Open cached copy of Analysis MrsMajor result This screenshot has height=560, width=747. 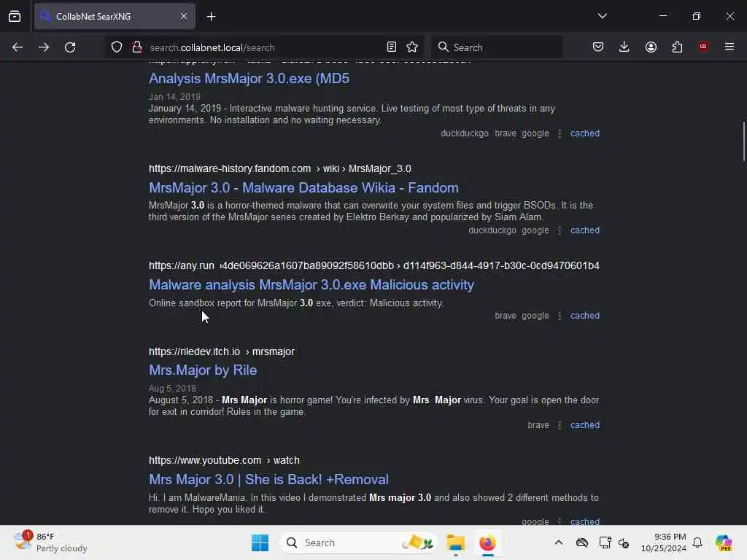584,133
